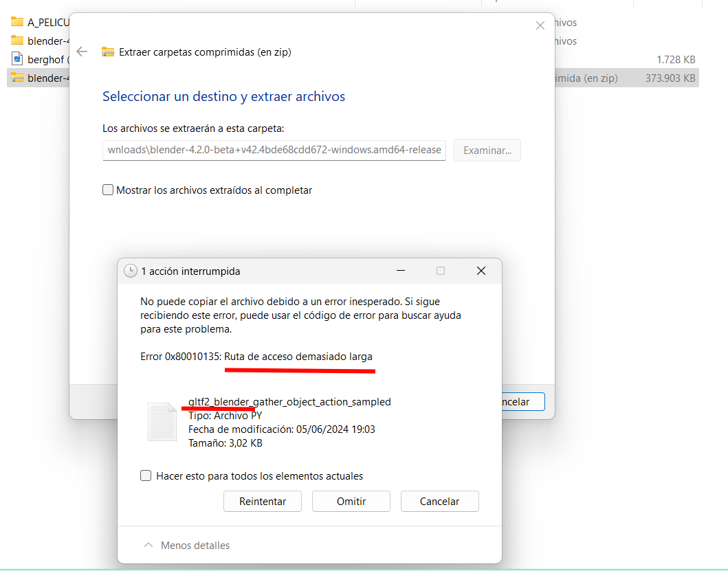Click the PY file icon in the error dialog
Image resolution: width=728 pixels, height=571 pixels.
[x=162, y=422]
